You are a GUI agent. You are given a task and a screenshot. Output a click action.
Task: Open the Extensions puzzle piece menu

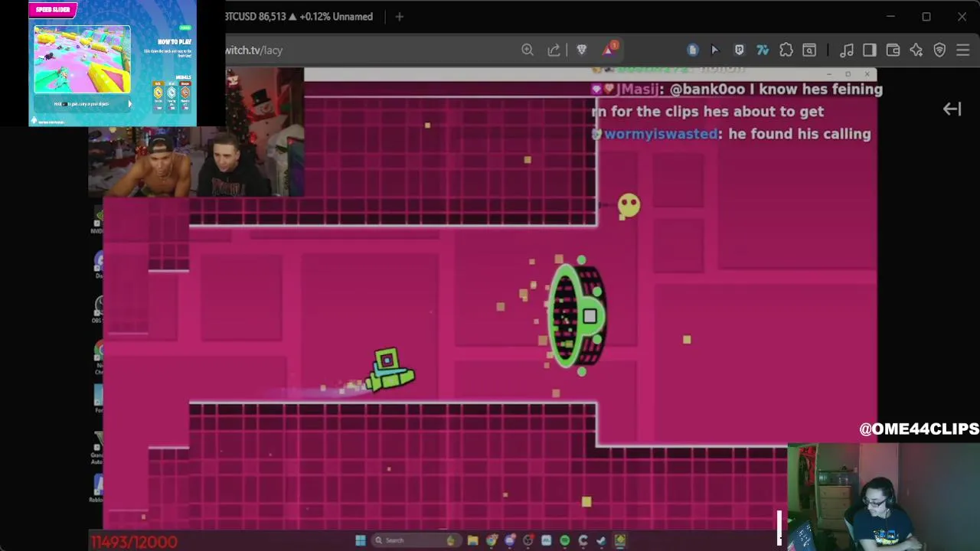click(x=786, y=50)
